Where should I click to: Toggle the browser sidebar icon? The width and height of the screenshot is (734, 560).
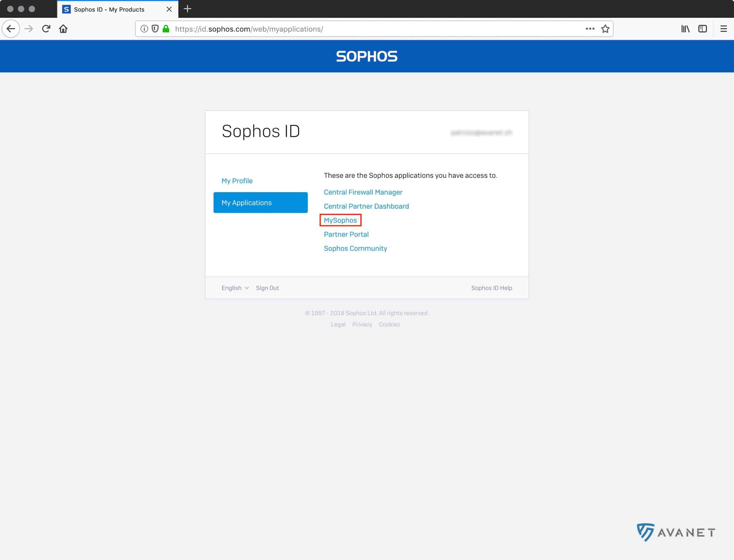(702, 29)
